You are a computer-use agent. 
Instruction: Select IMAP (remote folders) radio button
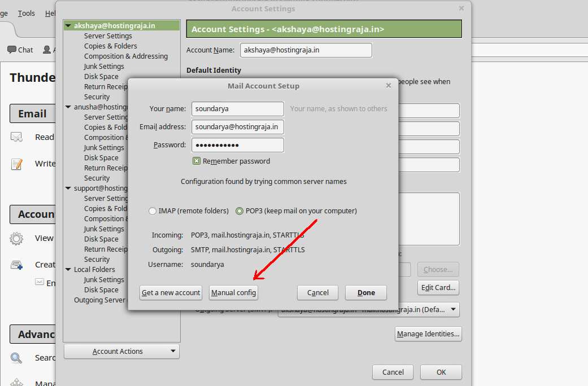pyautogui.click(x=153, y=211)
